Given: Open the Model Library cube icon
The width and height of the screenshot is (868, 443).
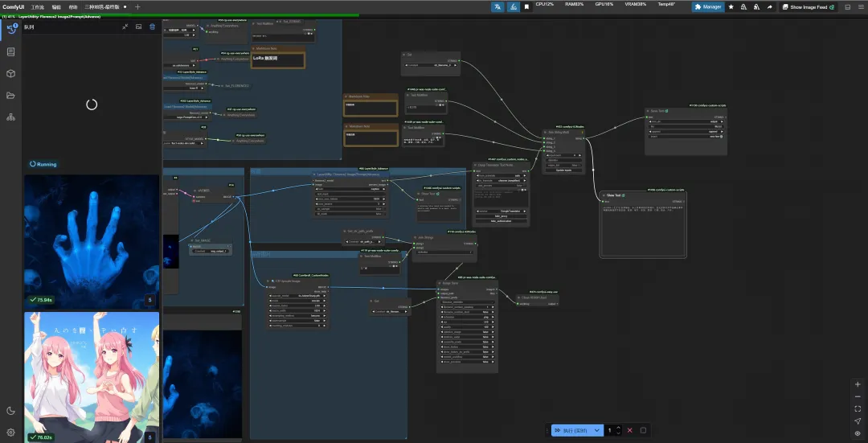Looking at the screenshot, I should point(11,74).
